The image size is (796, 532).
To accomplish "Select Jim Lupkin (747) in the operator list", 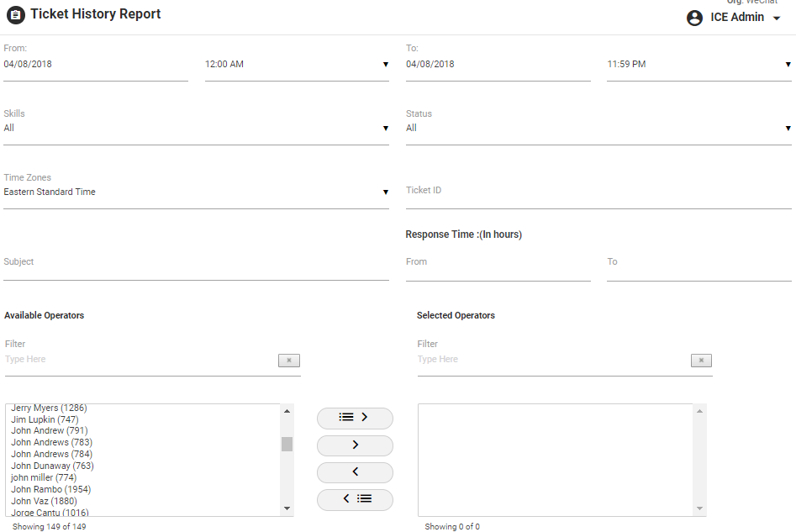I will 45,419.
